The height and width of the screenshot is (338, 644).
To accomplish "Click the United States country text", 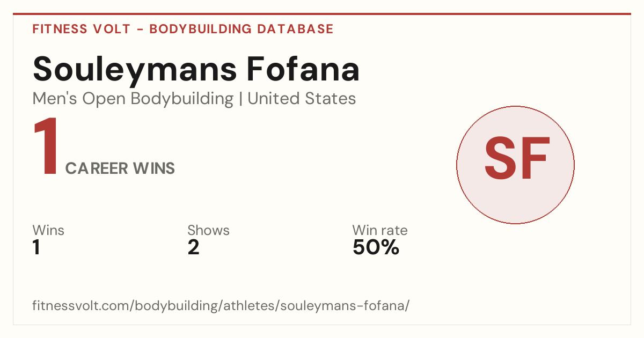I will tap(302, 99).
